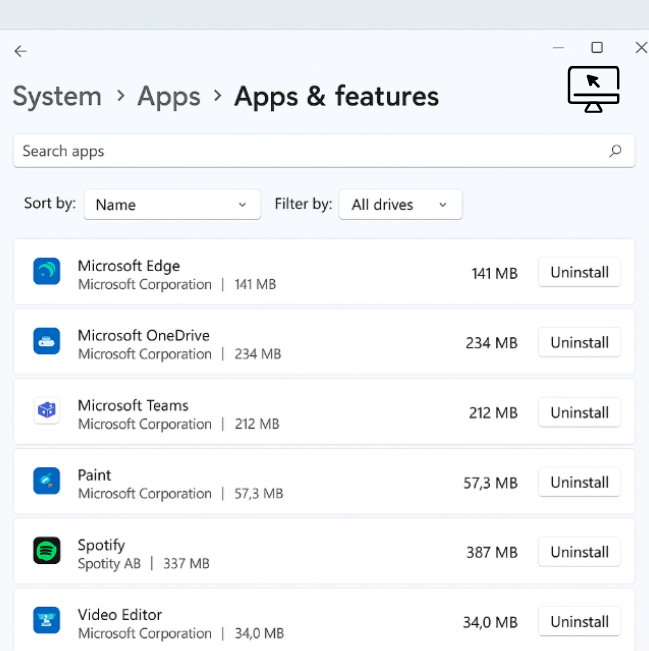The width and height of the screenshot is (649, 651).
Task: Click the Microsoft Edge app icon
Action: click(x=47, y=271)
